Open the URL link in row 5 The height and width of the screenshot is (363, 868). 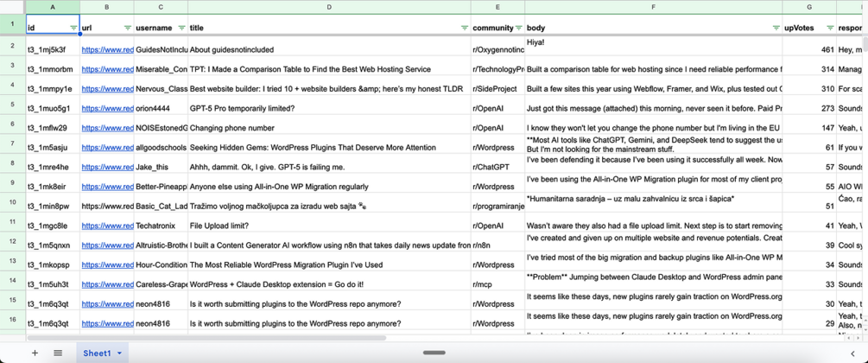tap(107, 109)
